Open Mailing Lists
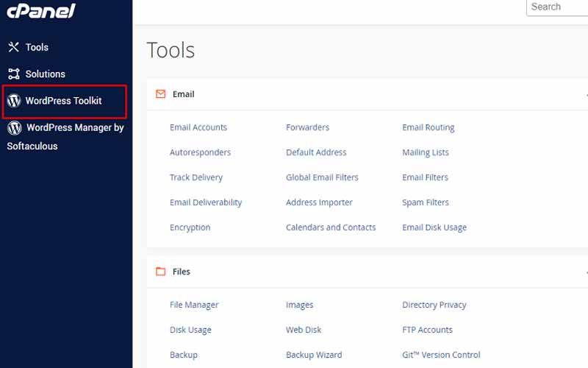Viewport: 588px width, 368px height. pos(426,152)
